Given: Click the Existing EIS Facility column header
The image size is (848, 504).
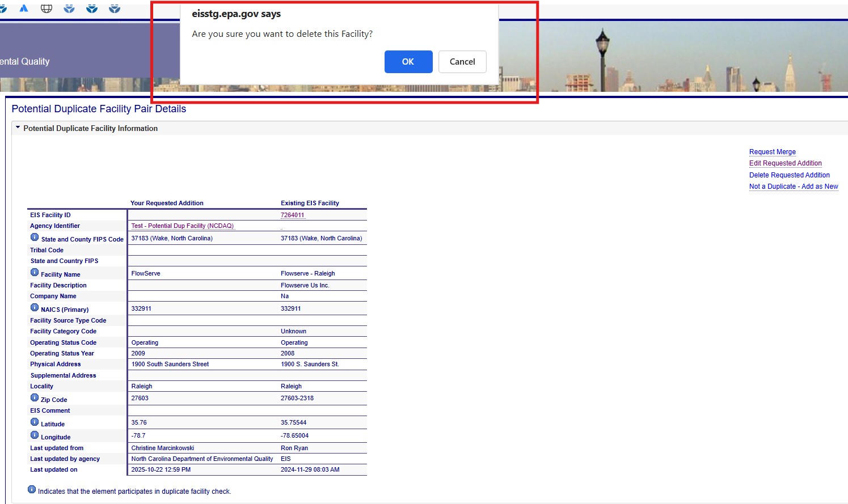Looking at the screenshot, I should pos(310,203).
